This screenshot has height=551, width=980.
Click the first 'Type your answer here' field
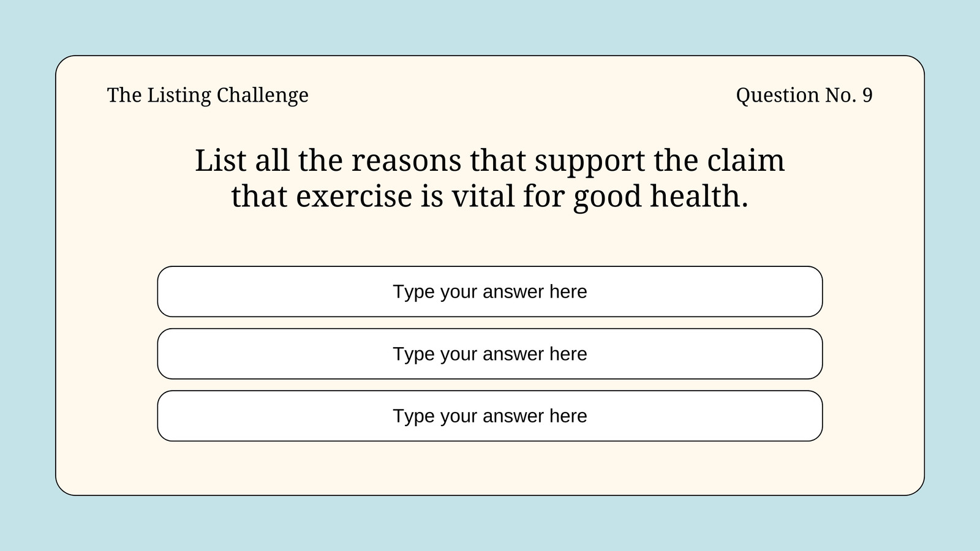[x=490, y=291]
